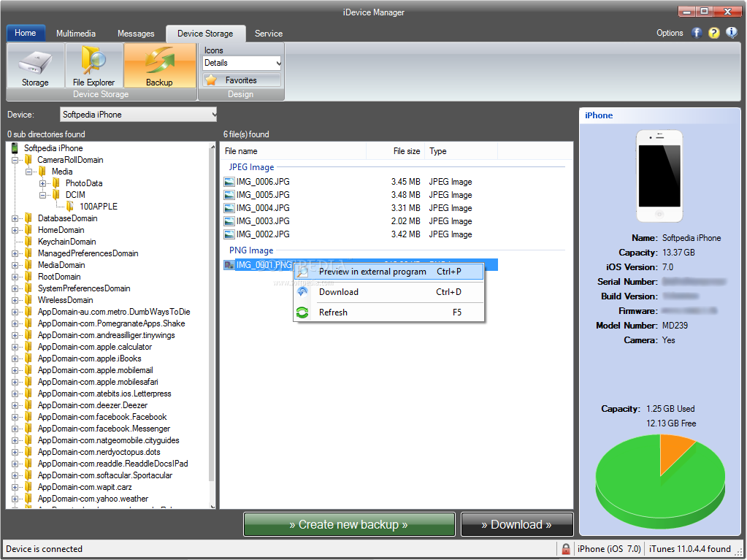Click the black Download button
Viewport: 747px width, 560px height.
point(517,524)
